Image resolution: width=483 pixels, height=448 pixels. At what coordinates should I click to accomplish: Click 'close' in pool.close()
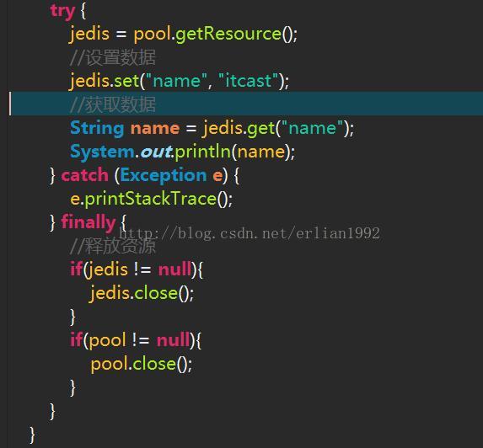click(x=154, y=364)
